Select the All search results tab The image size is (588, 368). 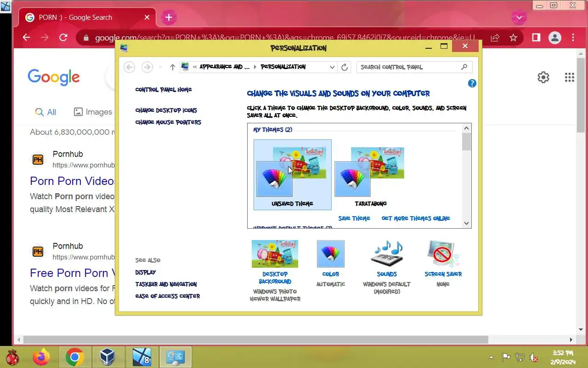click(45, 112)
